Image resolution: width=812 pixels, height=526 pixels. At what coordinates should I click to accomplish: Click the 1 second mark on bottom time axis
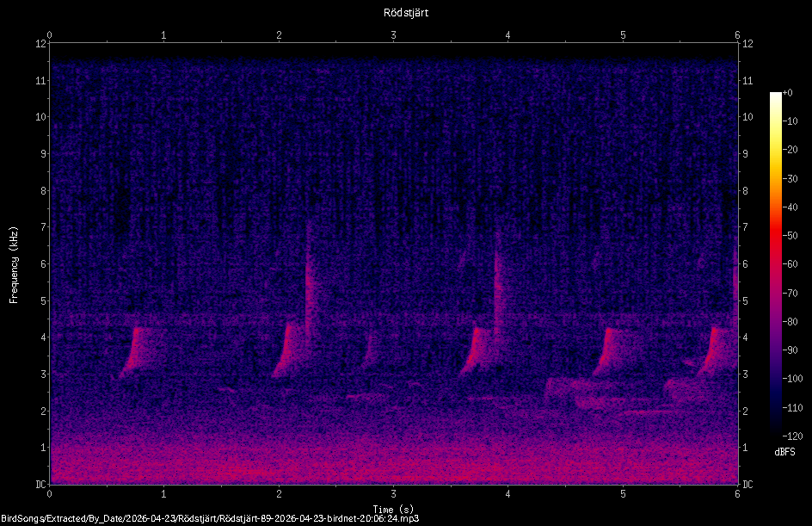pyautogui.click(x=163, y=494)
